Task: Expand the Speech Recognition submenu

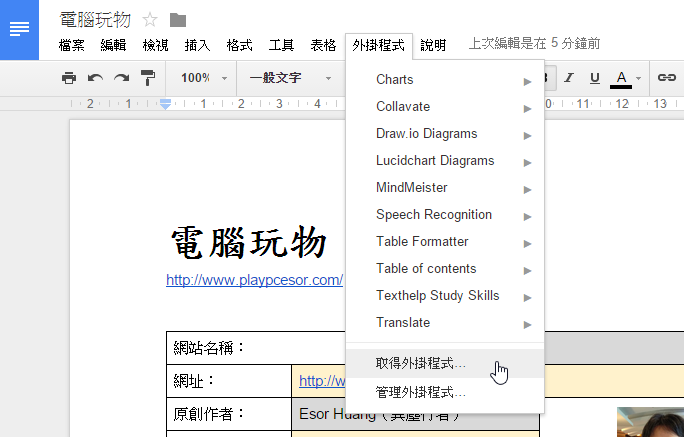Action: (445, 215)
